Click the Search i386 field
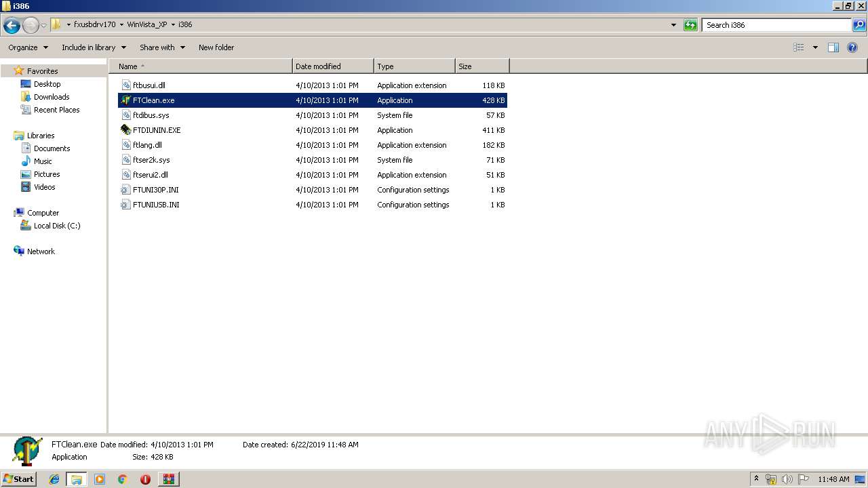This screenshot has height=488, width=868. (776, 25)
